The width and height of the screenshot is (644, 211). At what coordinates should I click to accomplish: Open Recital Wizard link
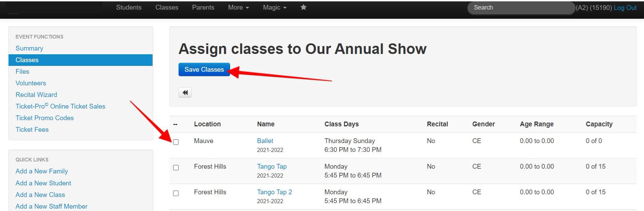click(36, 95)
